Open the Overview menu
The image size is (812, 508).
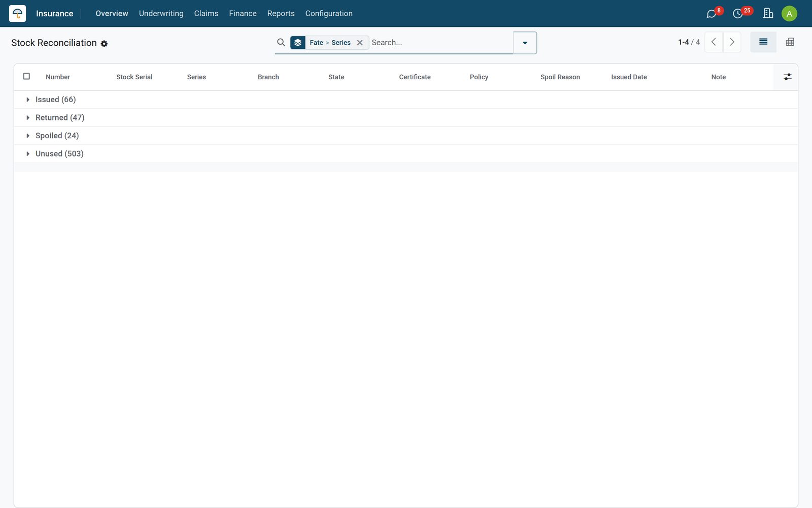pyautogui.click(x=112, y=14)
